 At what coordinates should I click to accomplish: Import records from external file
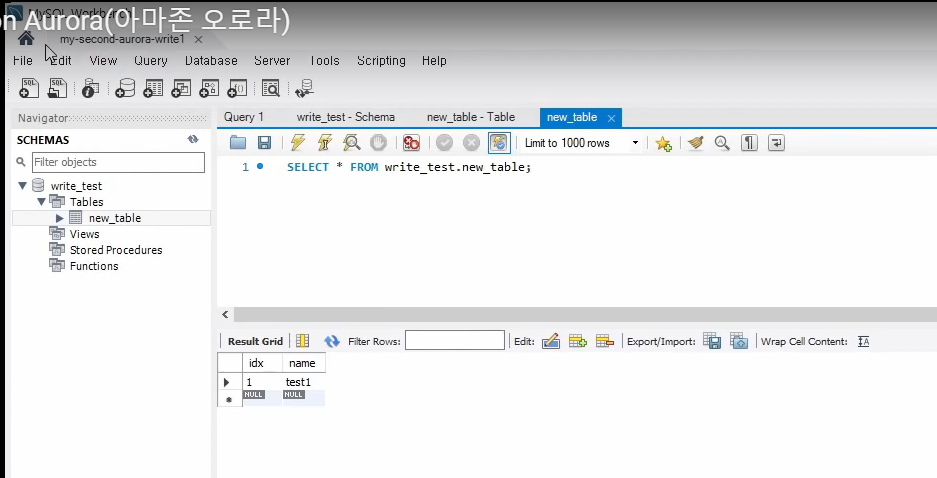[739, 341]
